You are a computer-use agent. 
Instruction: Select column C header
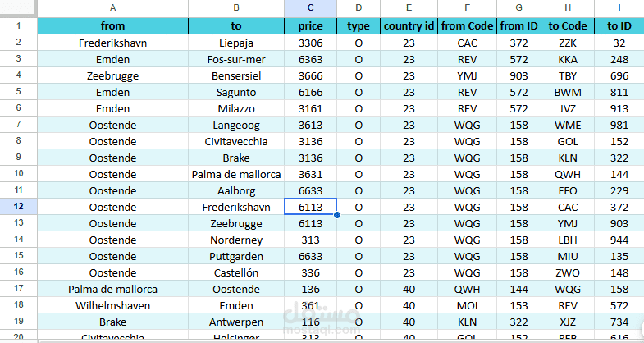310,8
